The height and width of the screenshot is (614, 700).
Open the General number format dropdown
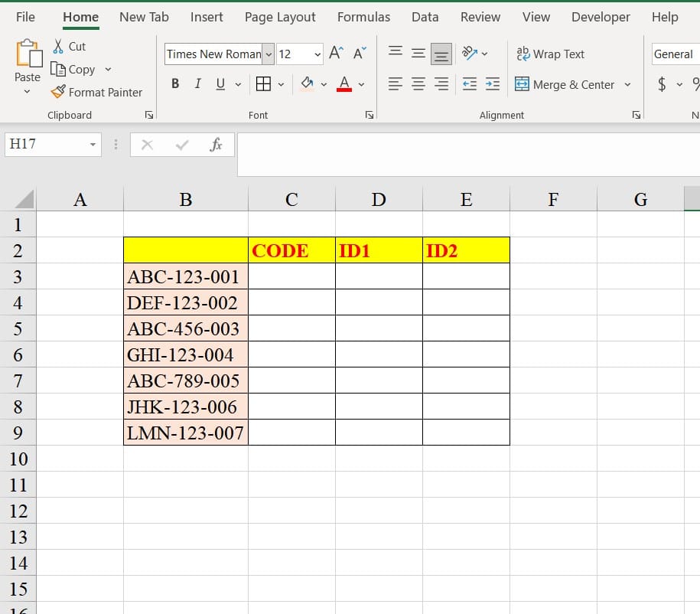(673, 54)
